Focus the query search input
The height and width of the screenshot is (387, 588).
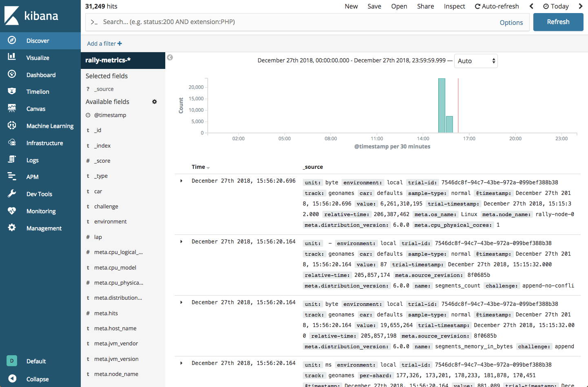(x=298, y=22)
